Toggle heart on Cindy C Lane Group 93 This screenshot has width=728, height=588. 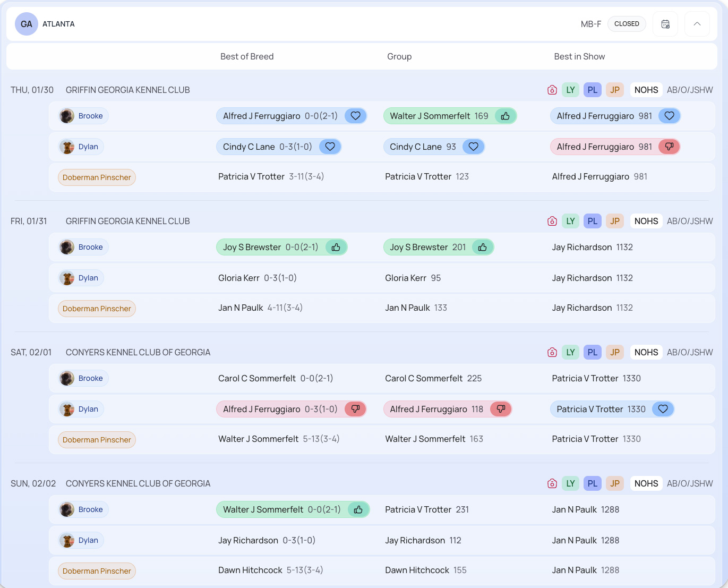[473, 147]
